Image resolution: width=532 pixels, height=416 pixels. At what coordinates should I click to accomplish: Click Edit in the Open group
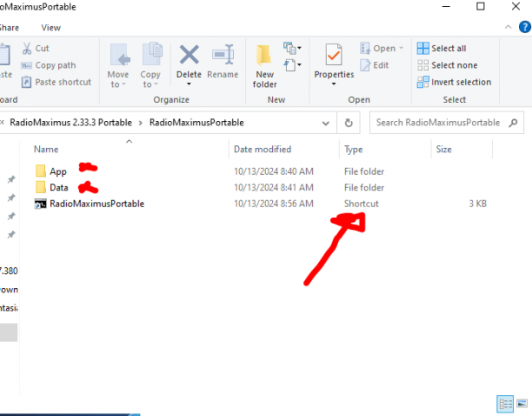pyautogui.click(x=375, y=65)
